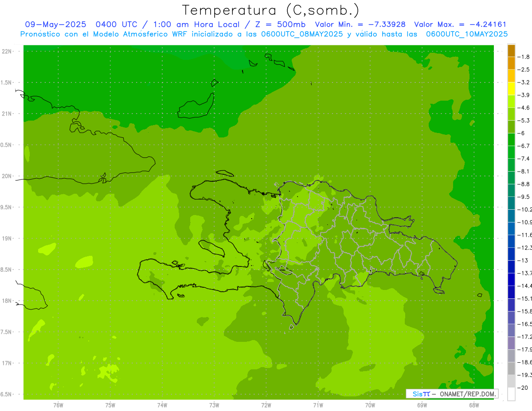Click the "-4.6" colorbar label

click(x=524, y=108)
